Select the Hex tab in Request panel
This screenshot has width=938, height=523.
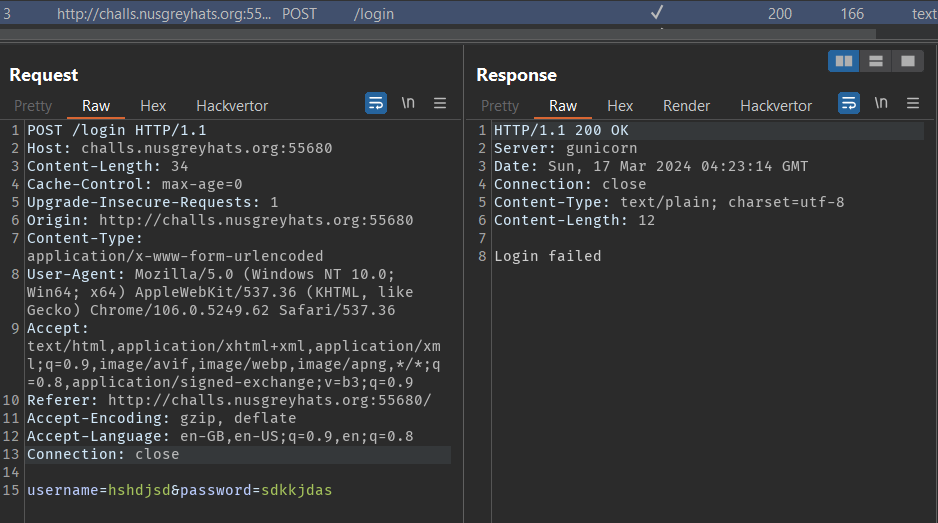[153, 106]
